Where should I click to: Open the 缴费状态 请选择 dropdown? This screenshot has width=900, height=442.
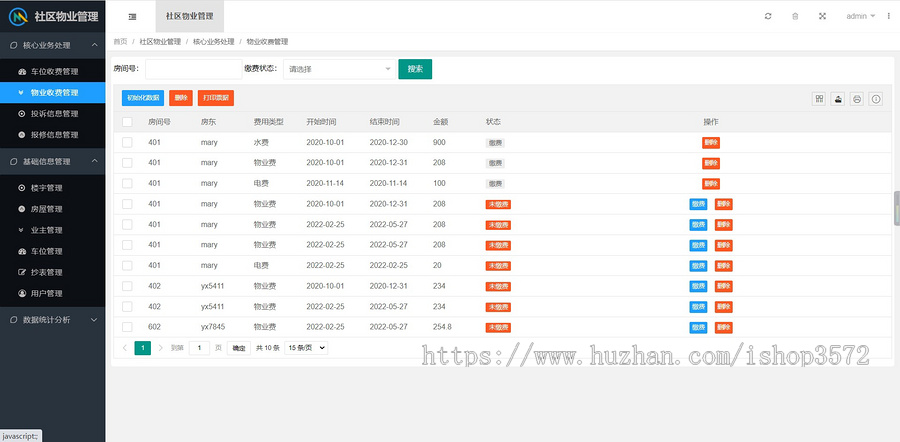(x=339, y=69)
